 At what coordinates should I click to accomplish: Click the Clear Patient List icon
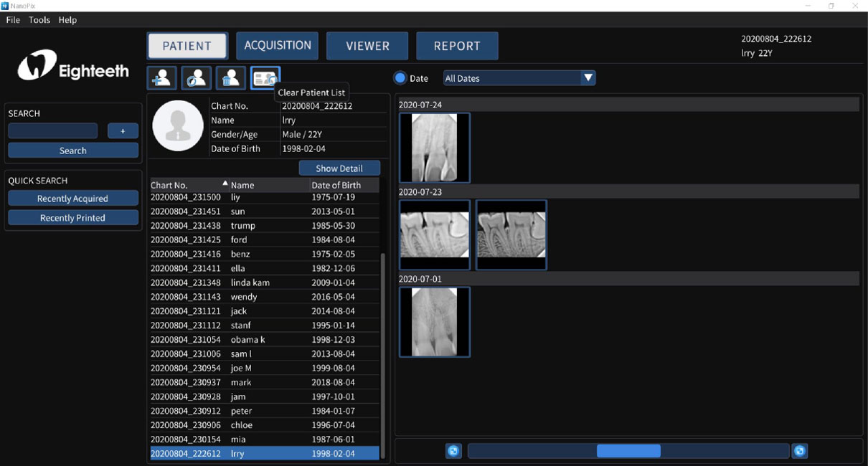coord(265,77)
